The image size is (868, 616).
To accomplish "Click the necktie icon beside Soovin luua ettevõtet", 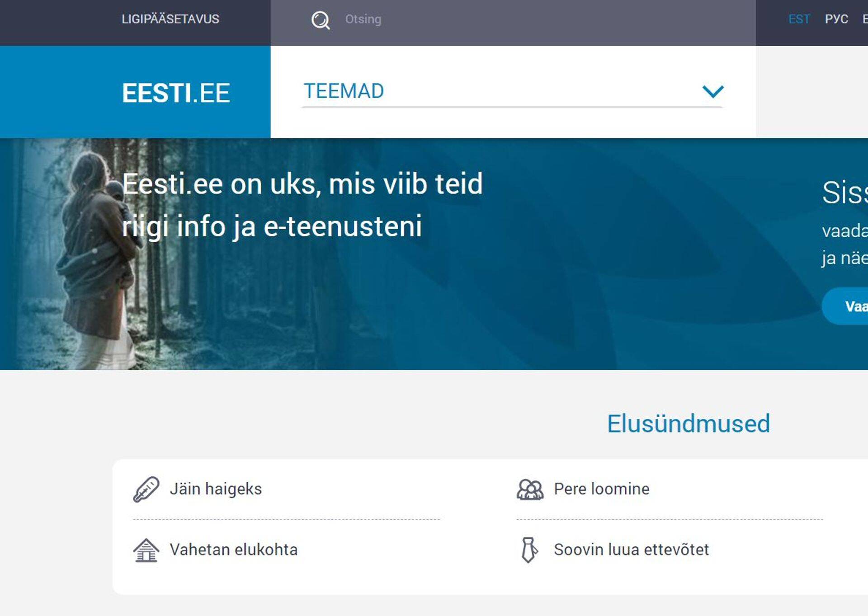I will 529,550.
